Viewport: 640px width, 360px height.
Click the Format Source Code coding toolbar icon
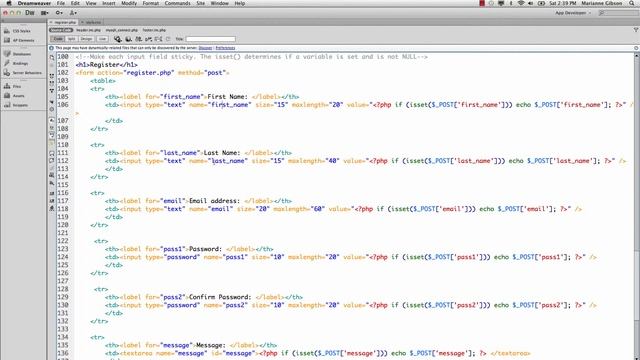[x=52, y=209]
